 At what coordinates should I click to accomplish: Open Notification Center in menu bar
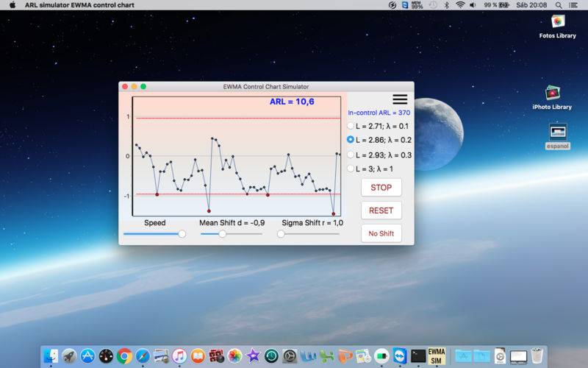573,5
